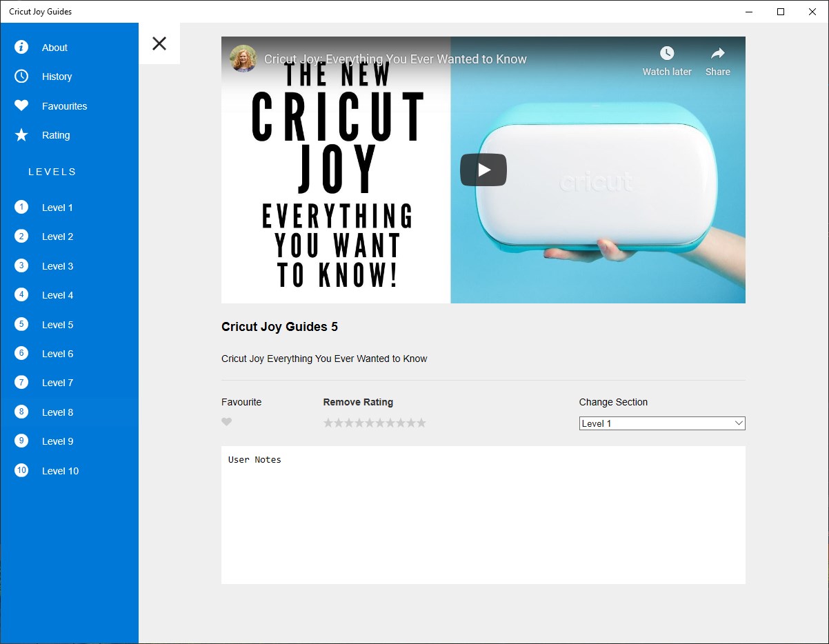Click the History clock icon
829x644 pixels.
pyautogui.click(x=21, y=76)
